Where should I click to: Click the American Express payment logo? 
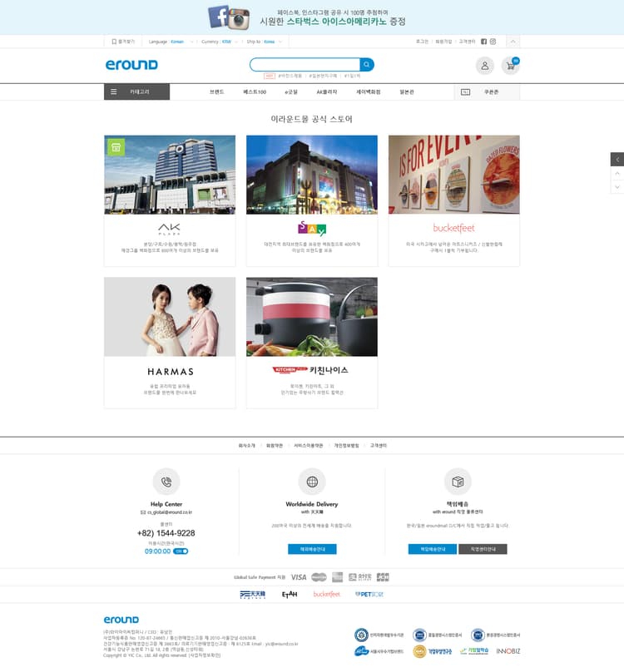click(338, 577)
